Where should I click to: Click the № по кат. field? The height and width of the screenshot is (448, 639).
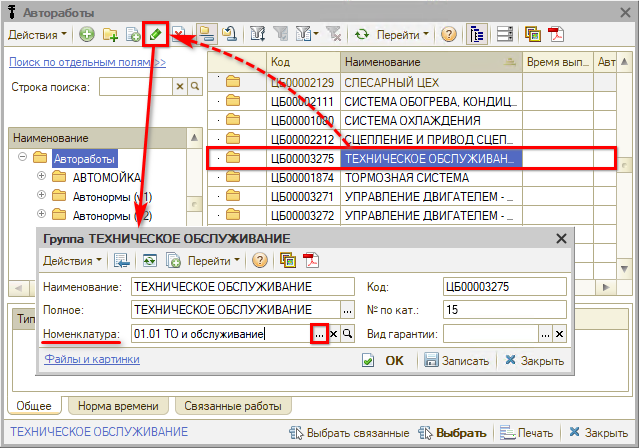click(x=505, y=310)
